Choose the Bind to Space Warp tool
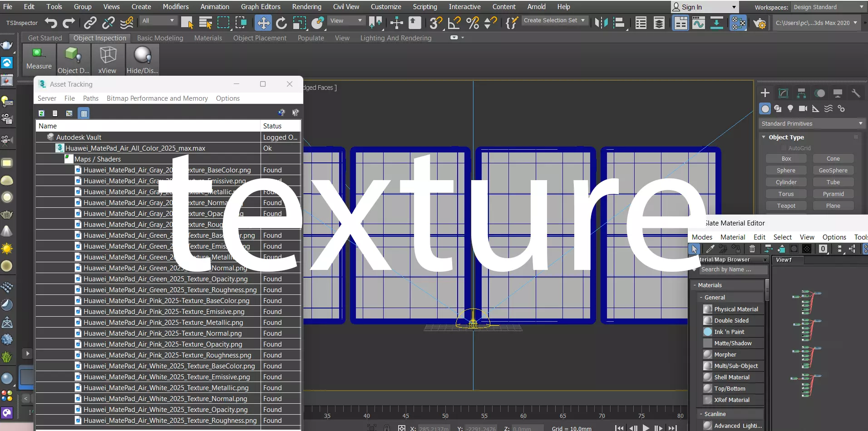Viewport: 868px width, 431px height. click(127, 23)
